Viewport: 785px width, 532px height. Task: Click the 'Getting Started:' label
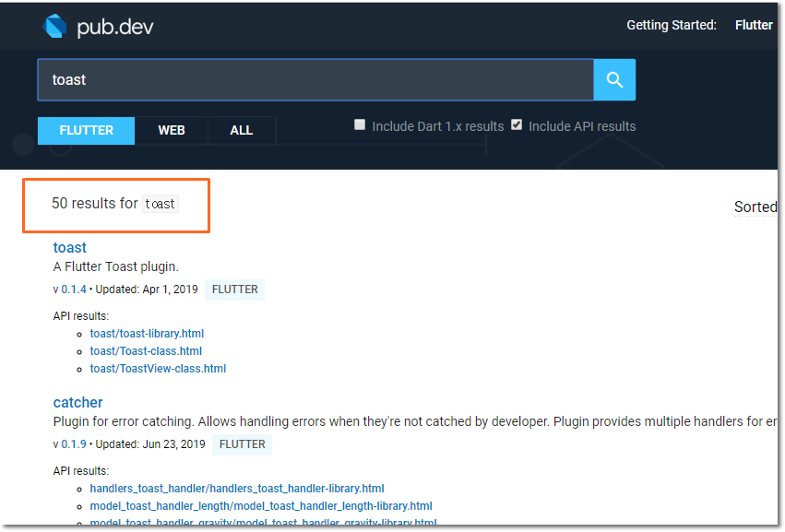pos(672,25)
